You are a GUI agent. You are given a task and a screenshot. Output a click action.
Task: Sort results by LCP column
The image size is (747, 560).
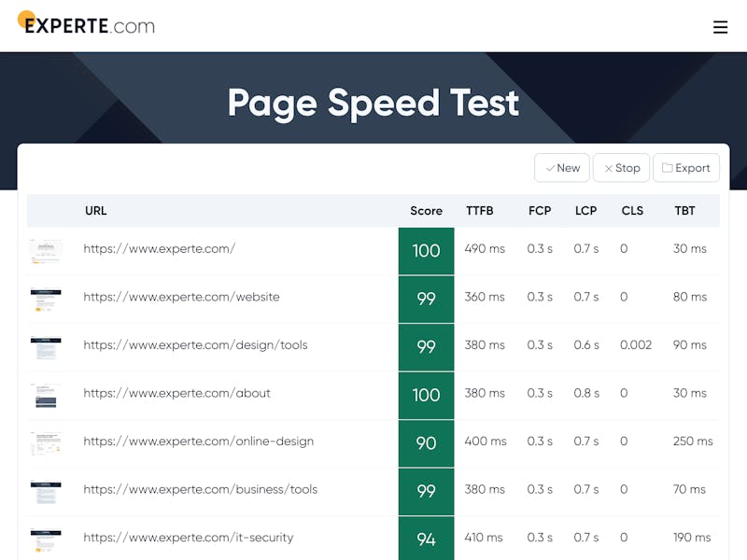coord(586,211)
